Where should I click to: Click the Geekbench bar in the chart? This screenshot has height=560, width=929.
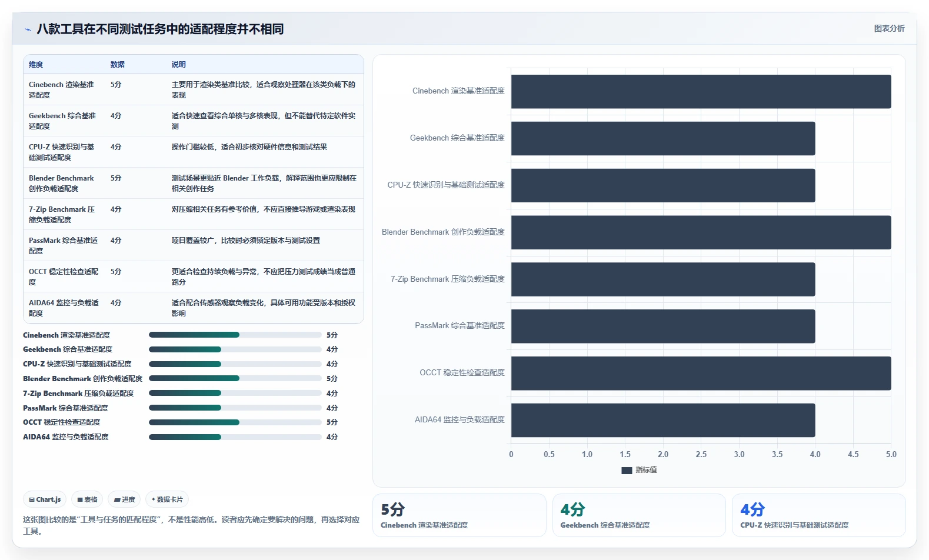click(663, 138)
